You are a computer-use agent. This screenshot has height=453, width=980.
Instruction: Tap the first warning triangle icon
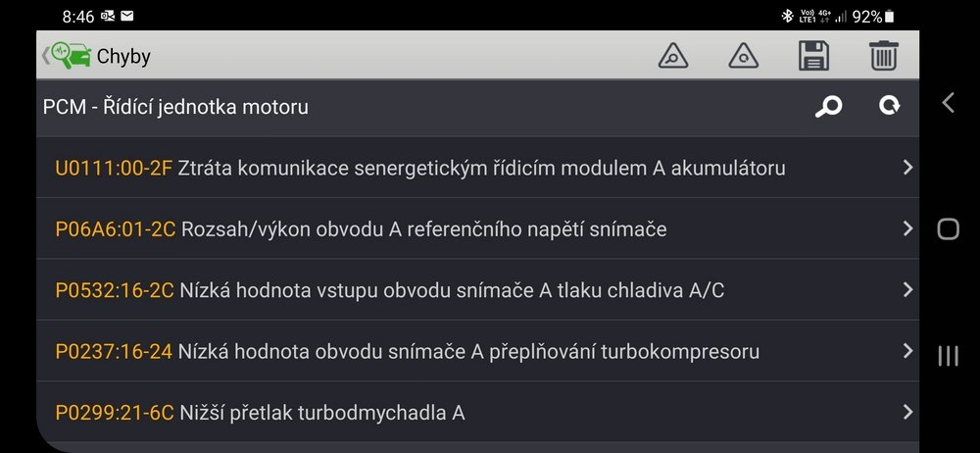[672, 56]
